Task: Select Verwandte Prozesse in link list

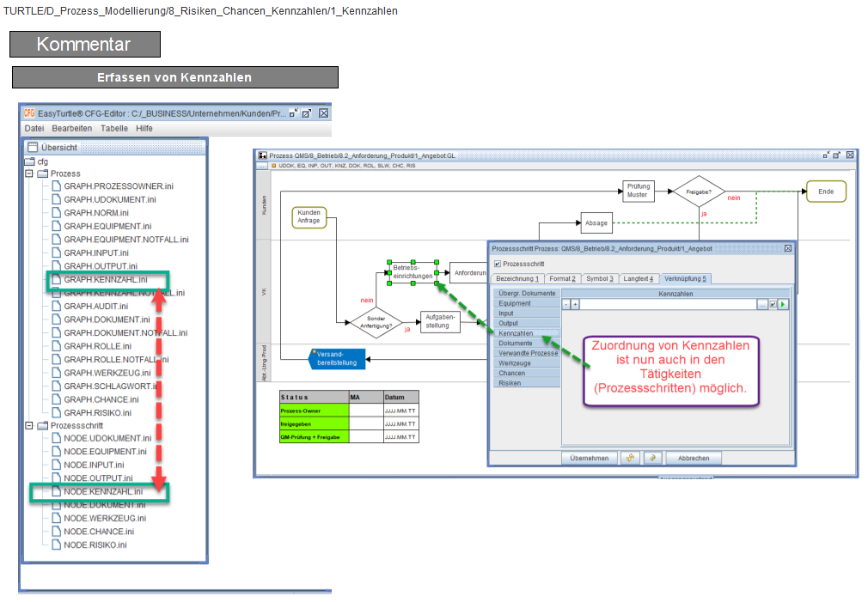Action: 527,353
